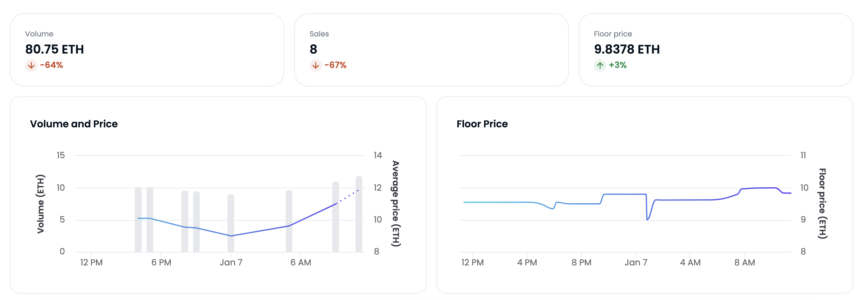Screen dimensions: 868x300
Task: Click the red down arrow icon under Sales
Action: [x=315, y=65]
